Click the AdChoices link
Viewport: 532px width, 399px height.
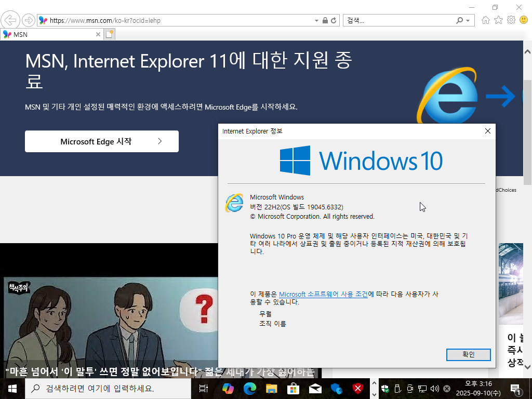(x=506, y=190)
